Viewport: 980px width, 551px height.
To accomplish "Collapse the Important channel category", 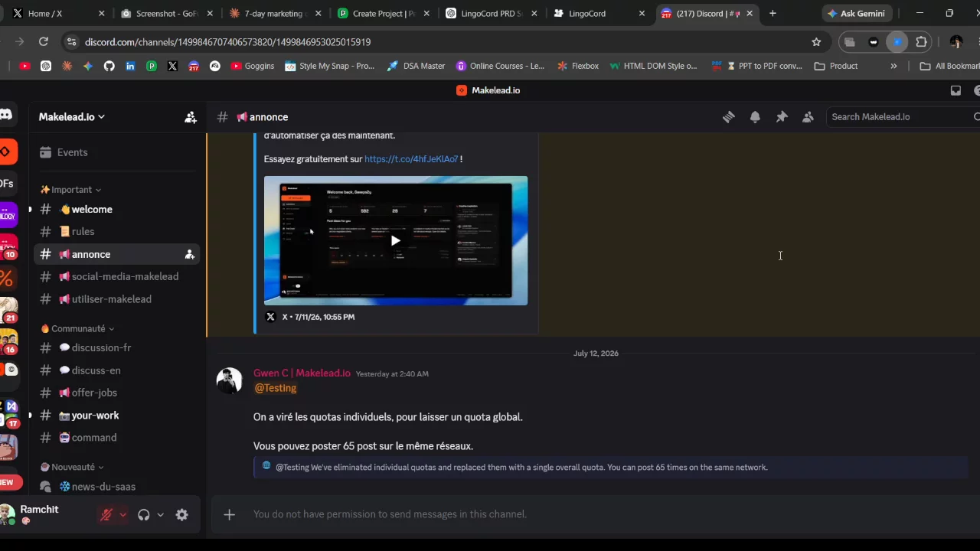I will (70, 190).
